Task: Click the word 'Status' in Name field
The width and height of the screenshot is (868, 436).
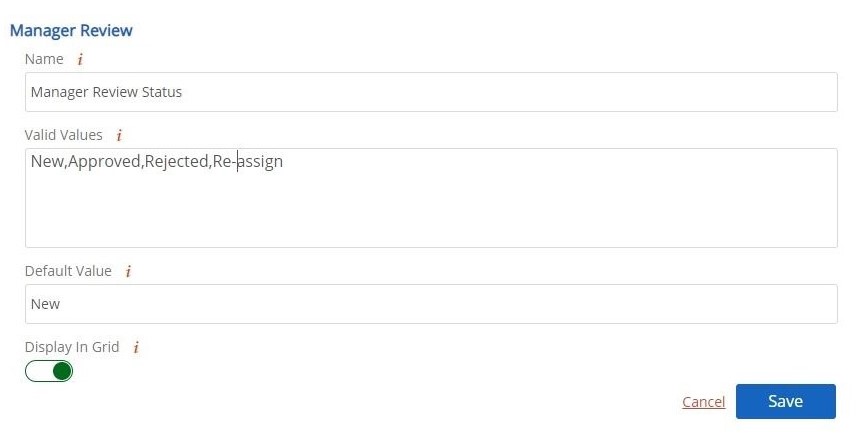Action: point(162,92)
